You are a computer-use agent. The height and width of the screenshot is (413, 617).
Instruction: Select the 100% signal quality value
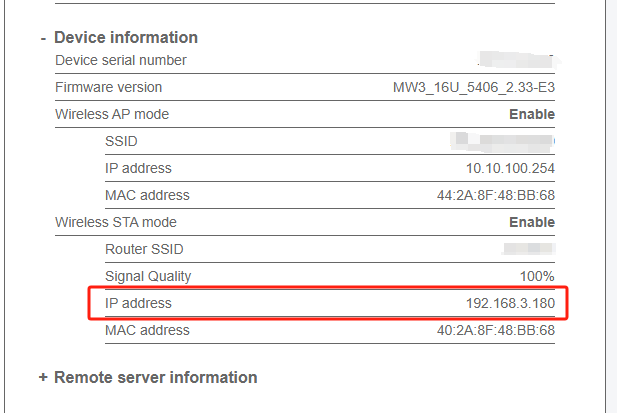tap(537, 276)
